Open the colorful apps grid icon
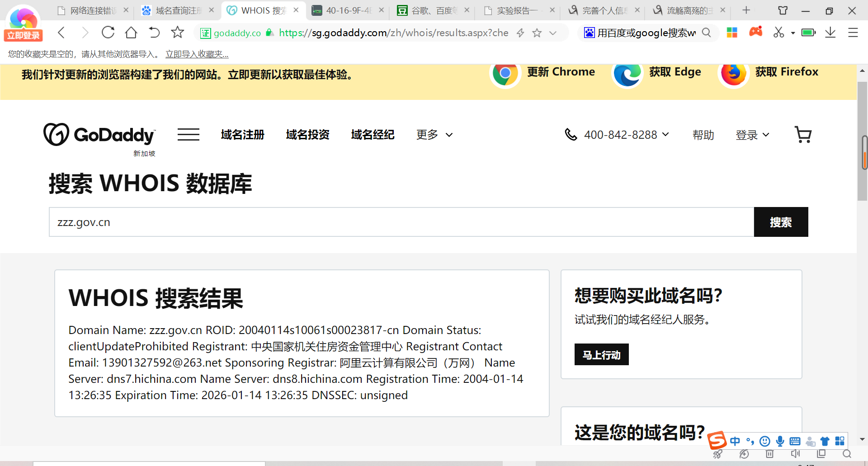 (732, 33)
